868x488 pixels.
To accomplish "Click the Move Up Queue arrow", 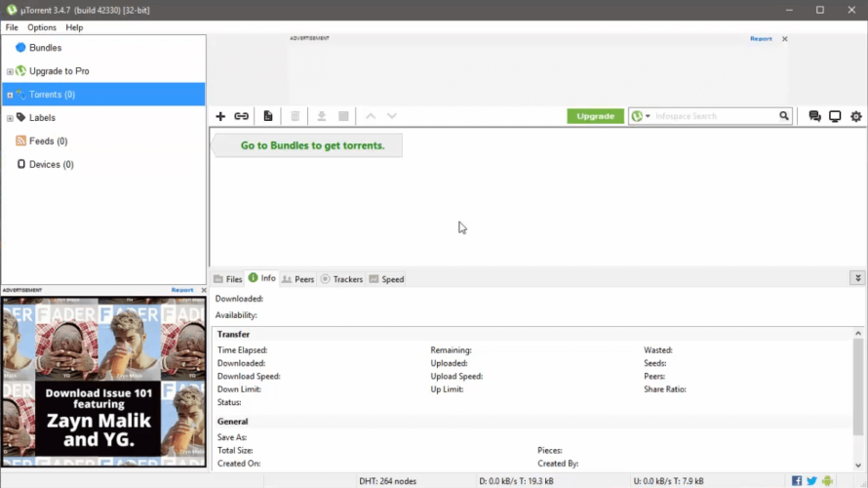I will pos(371,116).
